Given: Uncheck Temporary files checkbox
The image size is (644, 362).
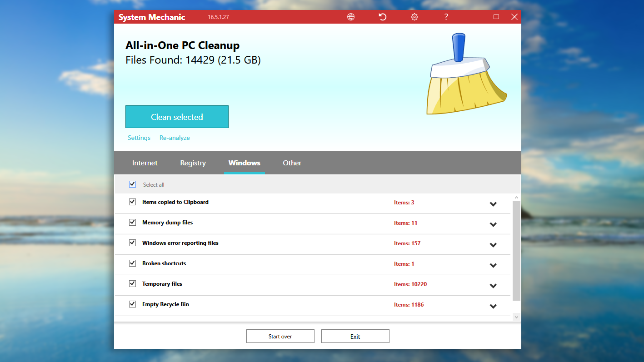Looking at the screenshot, I should [133, 283].
